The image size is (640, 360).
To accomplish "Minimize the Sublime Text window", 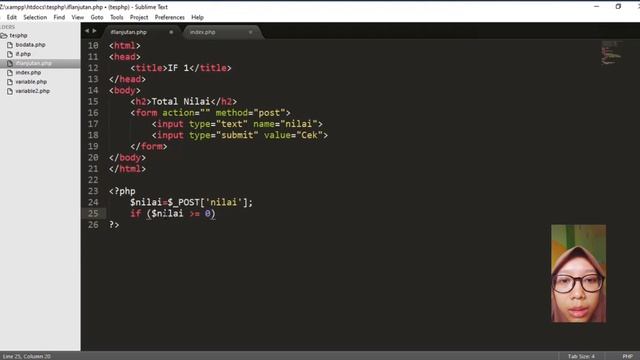I will pyautogui.click(x=596, y=7).
